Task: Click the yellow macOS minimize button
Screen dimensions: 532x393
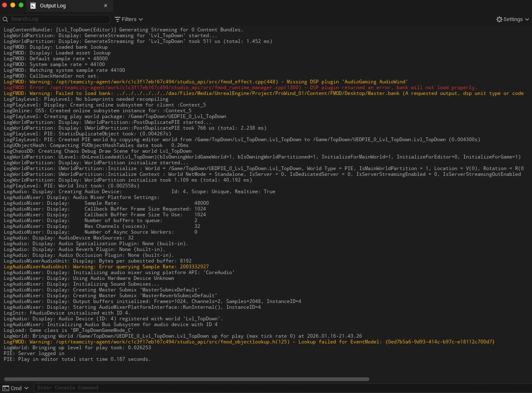Action: (13, 5)
